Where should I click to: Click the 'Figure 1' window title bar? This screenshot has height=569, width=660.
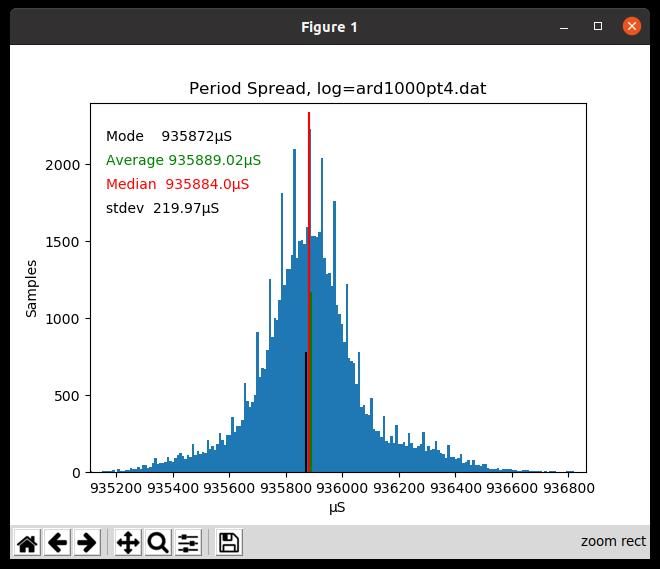pyautogui.click(x=330, y=27)
